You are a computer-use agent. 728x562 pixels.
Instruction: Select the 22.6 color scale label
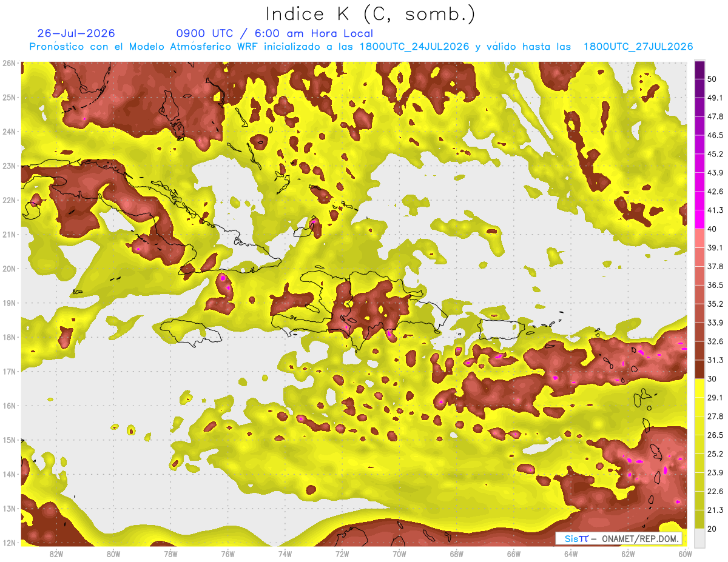[x=715, y=491]
